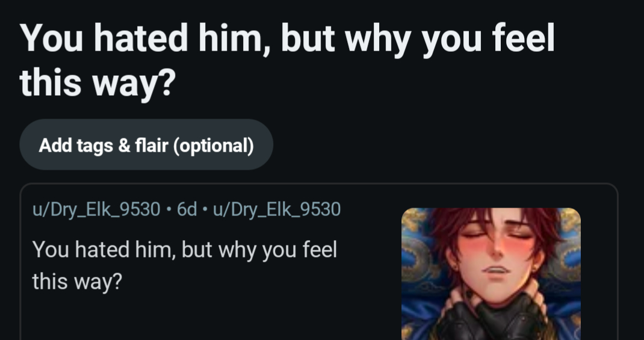Click the word "feel" in bold title
Viewport: 644px width, 340px height.
tap(522, 40)
